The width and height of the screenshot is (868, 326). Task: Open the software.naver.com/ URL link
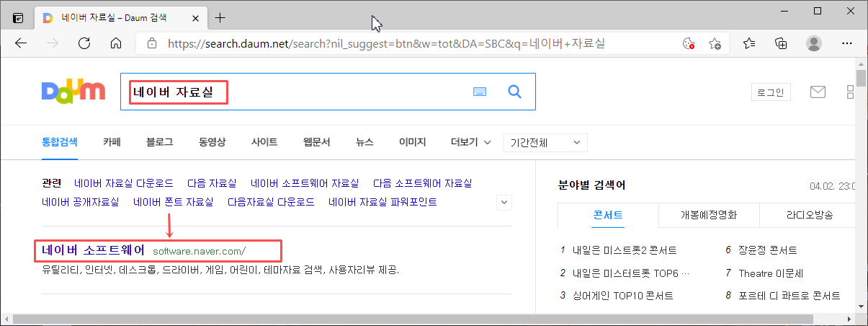[199, 251]
